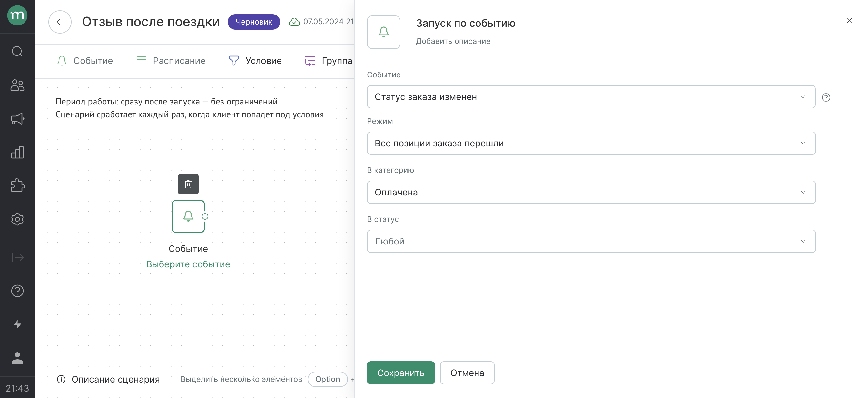Expand the В статус dropdown to change
The height and width of the screenshot is (398, 868).
pos(591,241)
